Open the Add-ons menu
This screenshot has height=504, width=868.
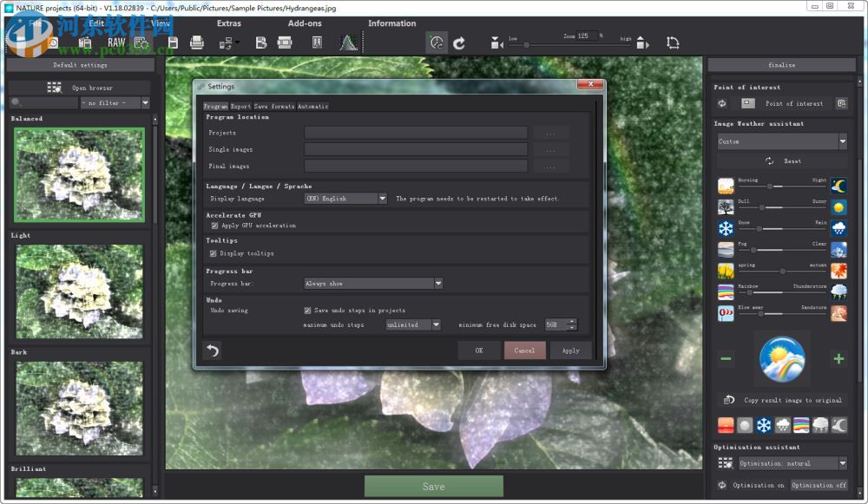tap(305, 23)
